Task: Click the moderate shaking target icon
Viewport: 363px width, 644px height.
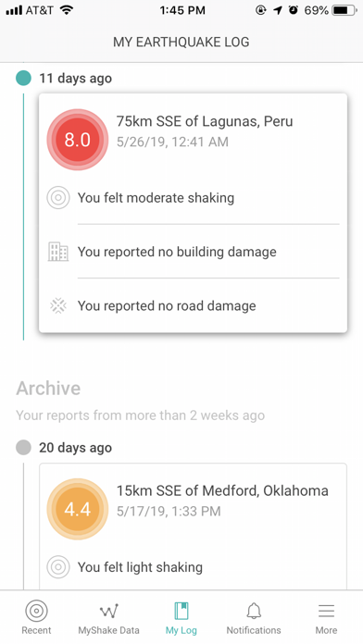Action: click(58, 198)
